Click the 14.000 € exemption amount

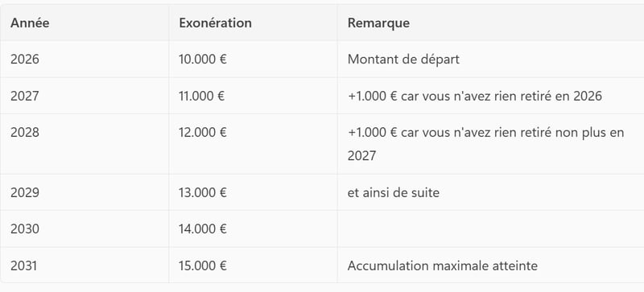[x=203, y=228]
